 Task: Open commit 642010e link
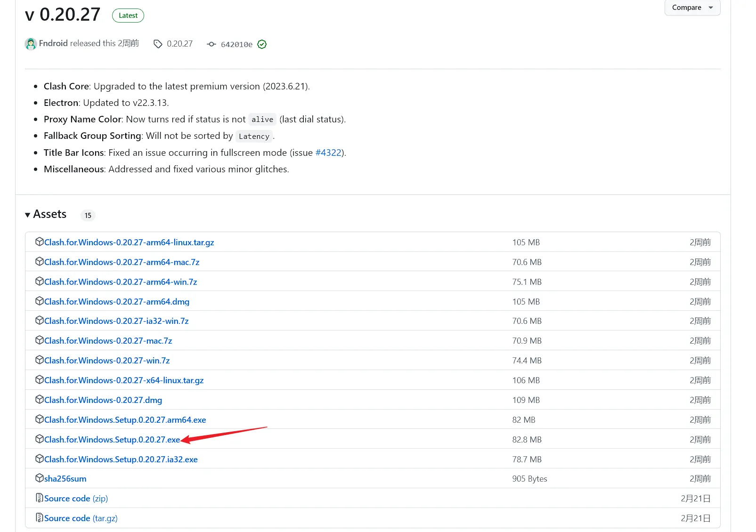[x=236, y=44]
